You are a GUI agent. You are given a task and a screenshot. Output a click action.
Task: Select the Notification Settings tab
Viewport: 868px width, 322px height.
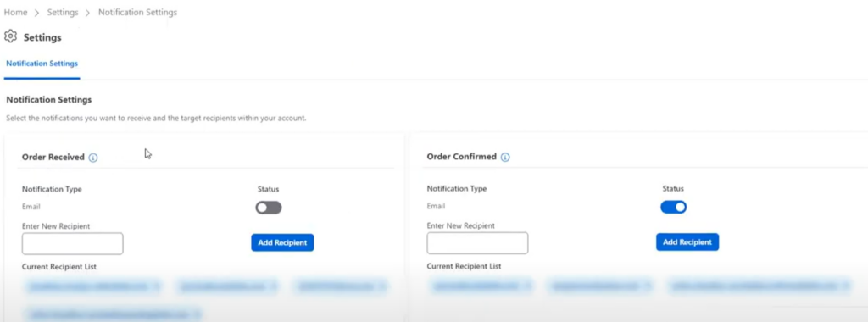[x=42, y=64]
